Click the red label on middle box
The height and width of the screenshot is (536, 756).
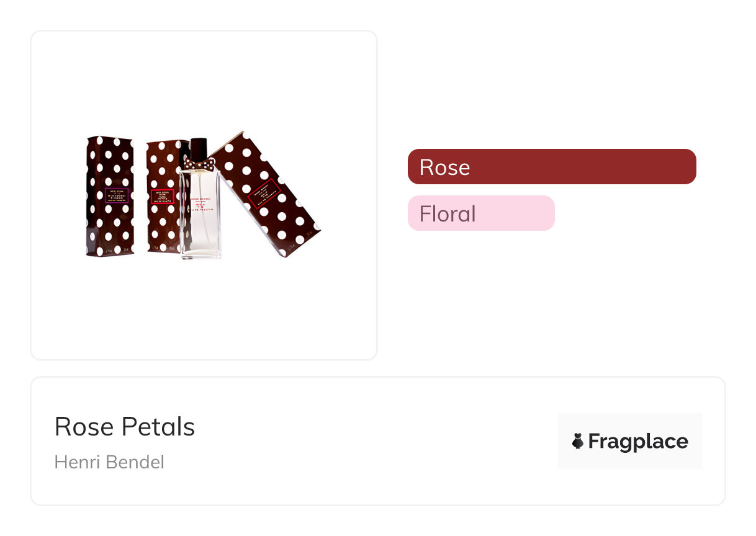pyautogui.click(x=163, y=197)
